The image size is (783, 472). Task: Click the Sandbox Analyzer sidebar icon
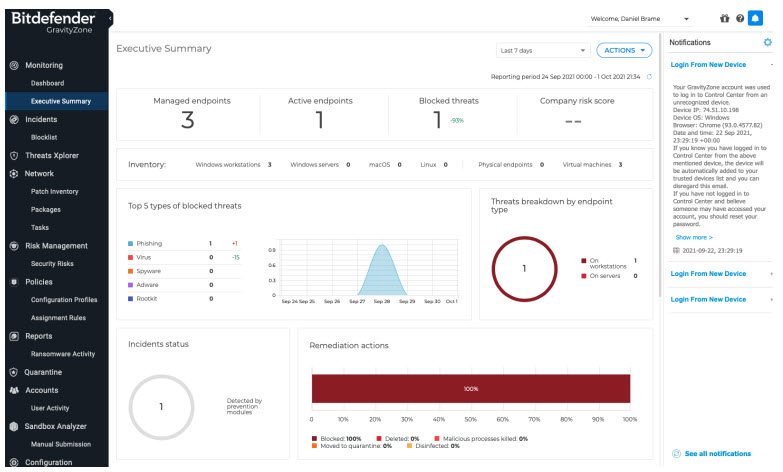coord(14,426)
